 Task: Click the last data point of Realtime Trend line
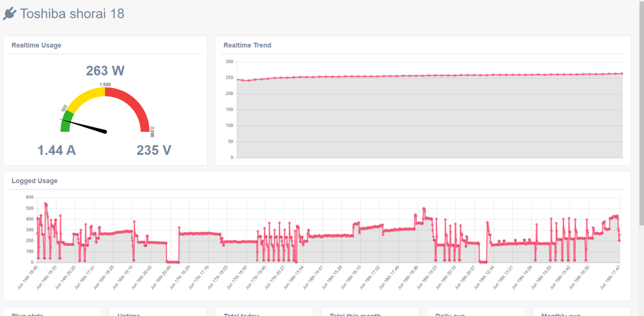coord(622,74)
